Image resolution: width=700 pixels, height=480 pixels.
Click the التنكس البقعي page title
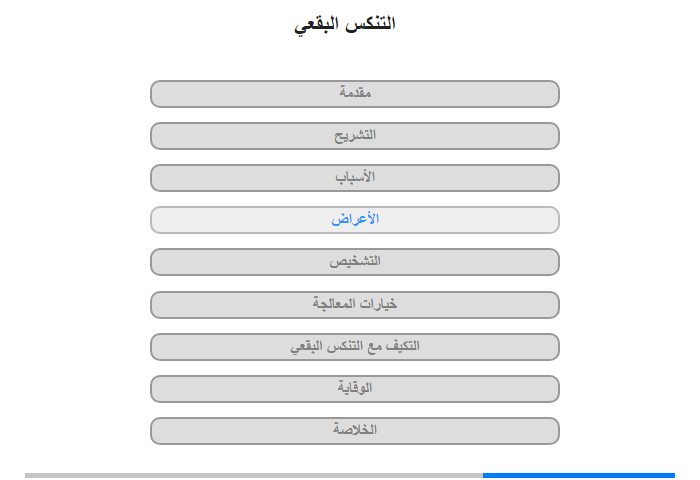345,24
